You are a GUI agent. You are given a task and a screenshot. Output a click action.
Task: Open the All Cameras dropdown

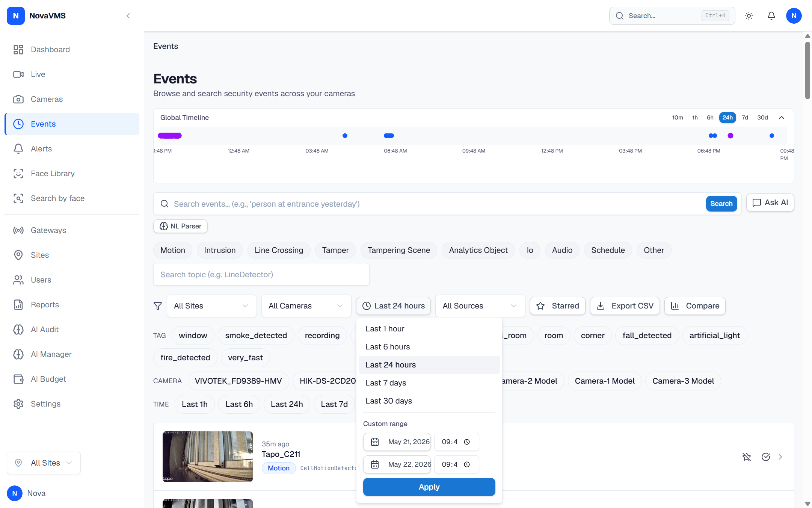pyautogui.click(x=306, y=306)
